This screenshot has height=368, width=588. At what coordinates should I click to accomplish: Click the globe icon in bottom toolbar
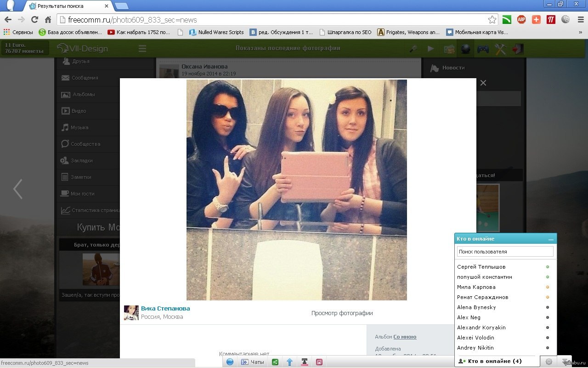coord(230,362)
